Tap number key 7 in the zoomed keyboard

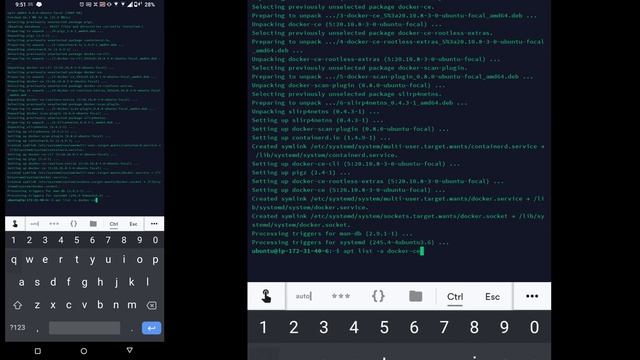tap(444, 327)
